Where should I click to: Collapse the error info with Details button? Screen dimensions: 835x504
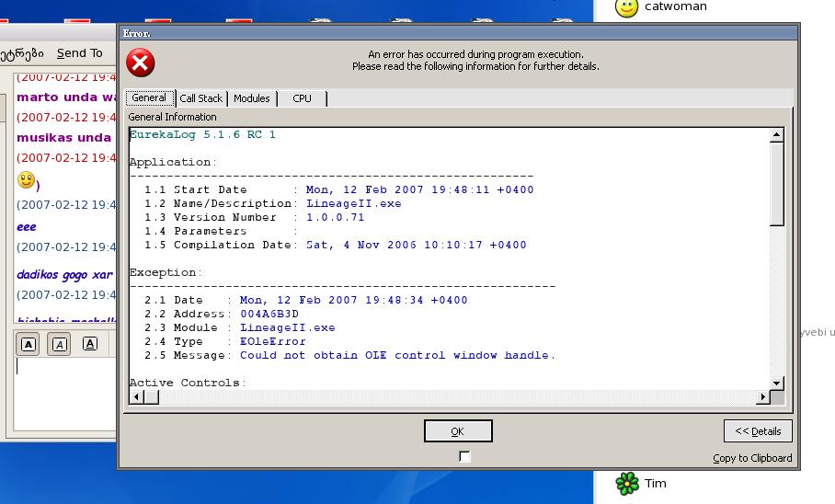pos(758,430)
